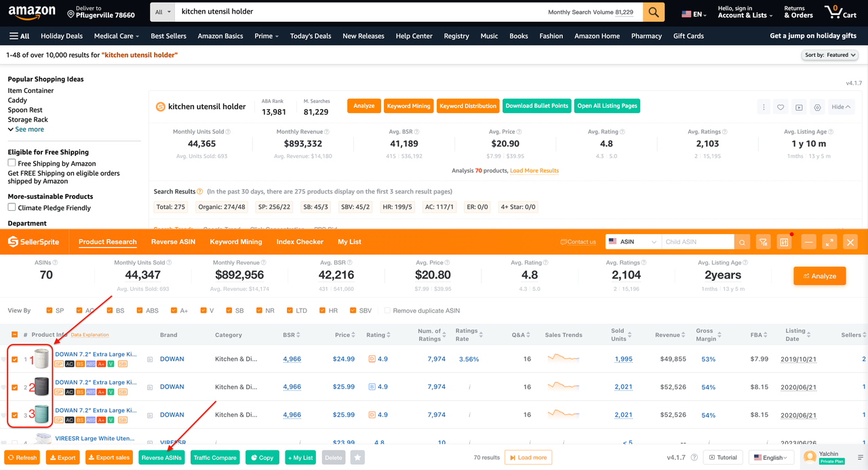Open the EN language dropdown on Amazon

694,14
